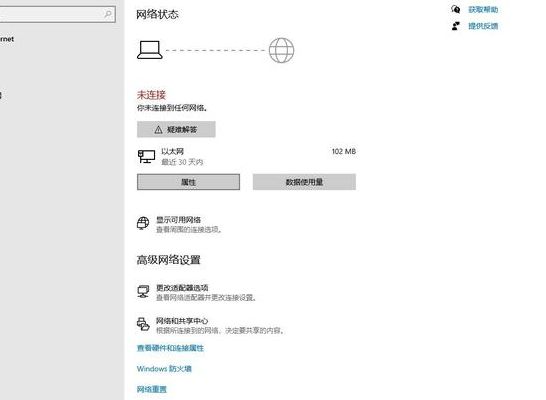546x400 pixels.
Task: Open the 疑难解答 troubleshooter button
Action: 176,130
